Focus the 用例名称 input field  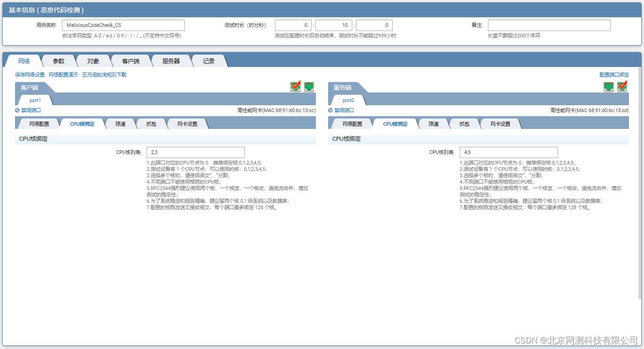pos(123,25)
